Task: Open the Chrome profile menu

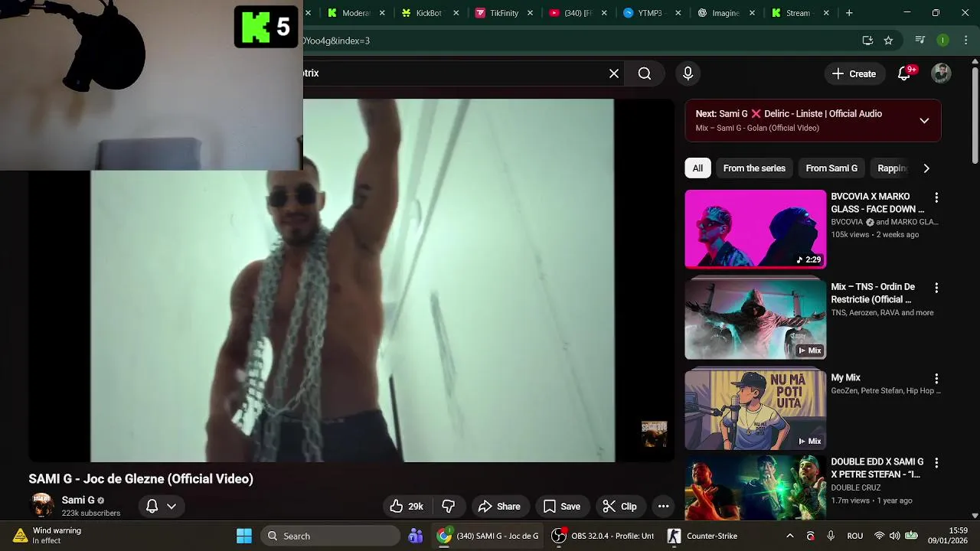Action: [x=942, y=41]
